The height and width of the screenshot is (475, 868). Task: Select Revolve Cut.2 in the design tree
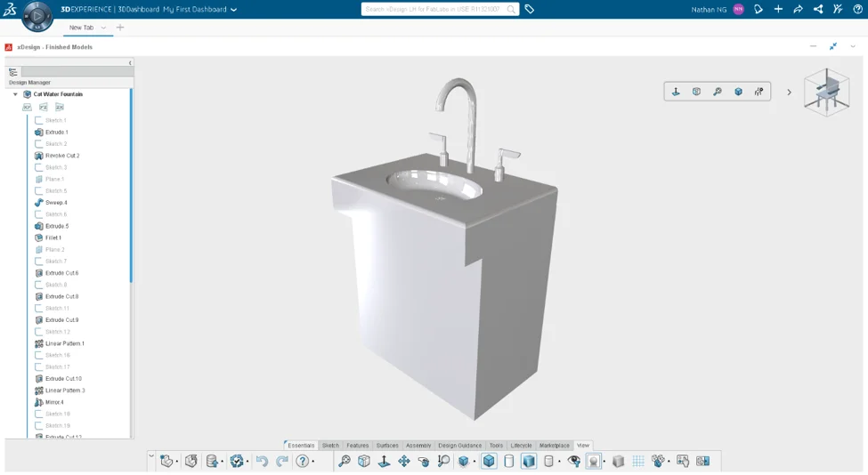click(x=62, y=156)
